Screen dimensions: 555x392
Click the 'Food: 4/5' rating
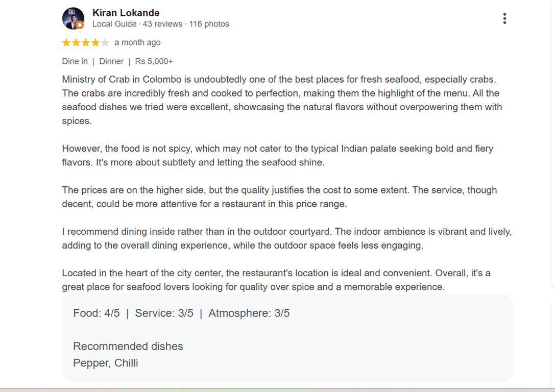(96, 313)
